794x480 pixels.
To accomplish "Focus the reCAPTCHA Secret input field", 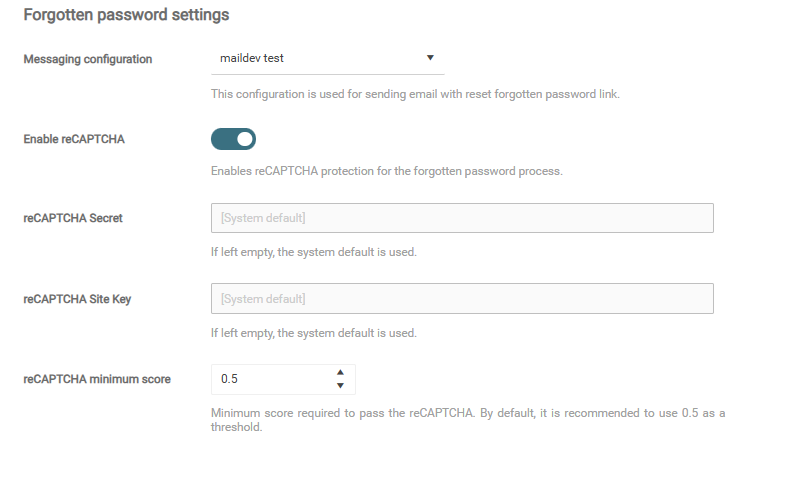I will (x=462, y=218).
